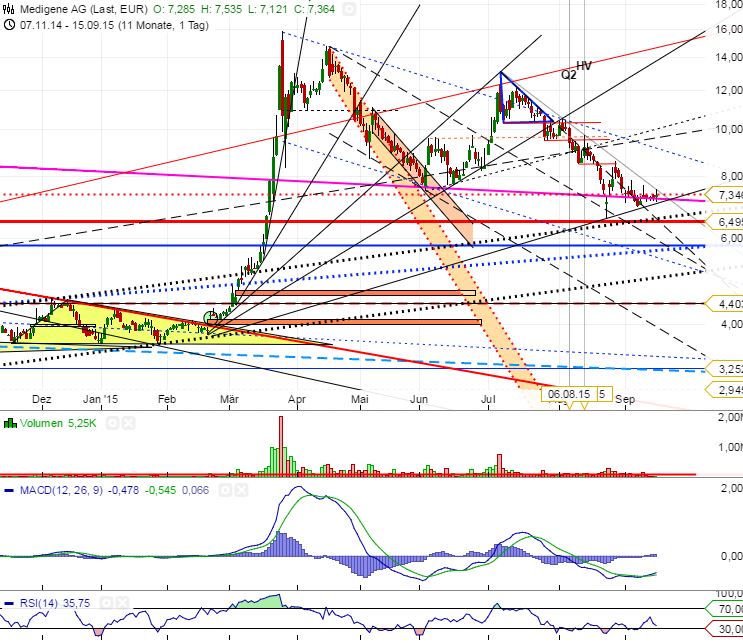The image size is (743, 643).
Task: Click the MACD line-style icon
Action: (x=9, y=490)
